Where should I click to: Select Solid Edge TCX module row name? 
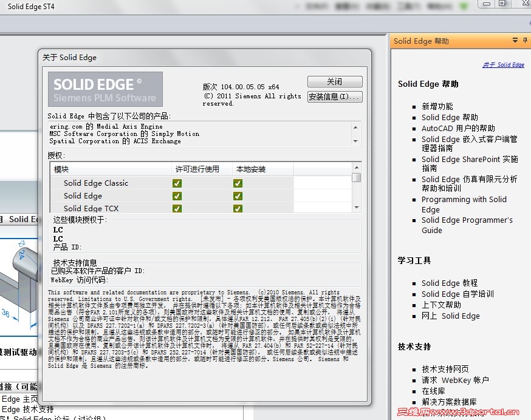point(91,208)
